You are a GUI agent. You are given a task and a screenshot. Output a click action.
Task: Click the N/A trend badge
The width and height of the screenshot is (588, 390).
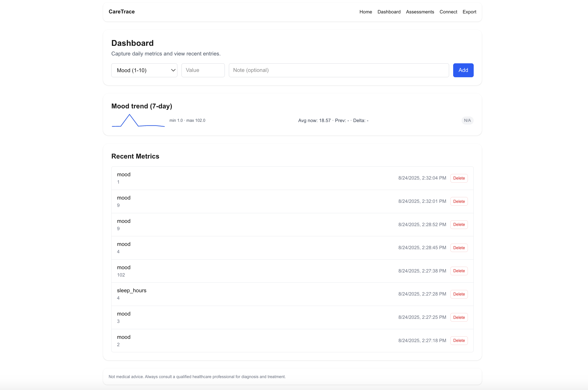tap(467, 121)
